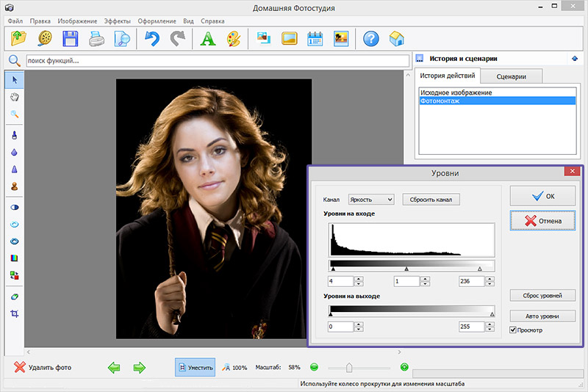
Task: Open the Эффекты menu
Action: pyautogui.click(x=118, y=21)
